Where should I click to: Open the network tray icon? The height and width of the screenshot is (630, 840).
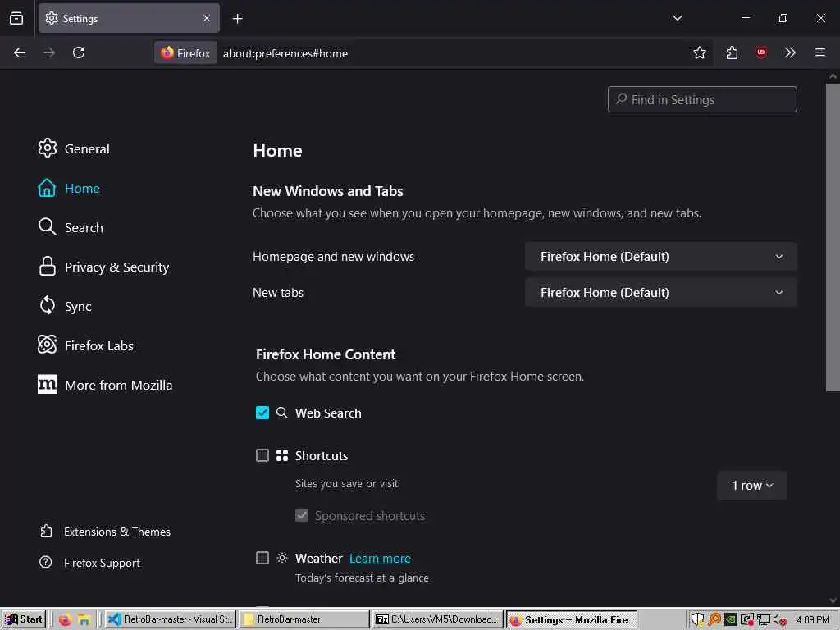(x=763, y=620)
